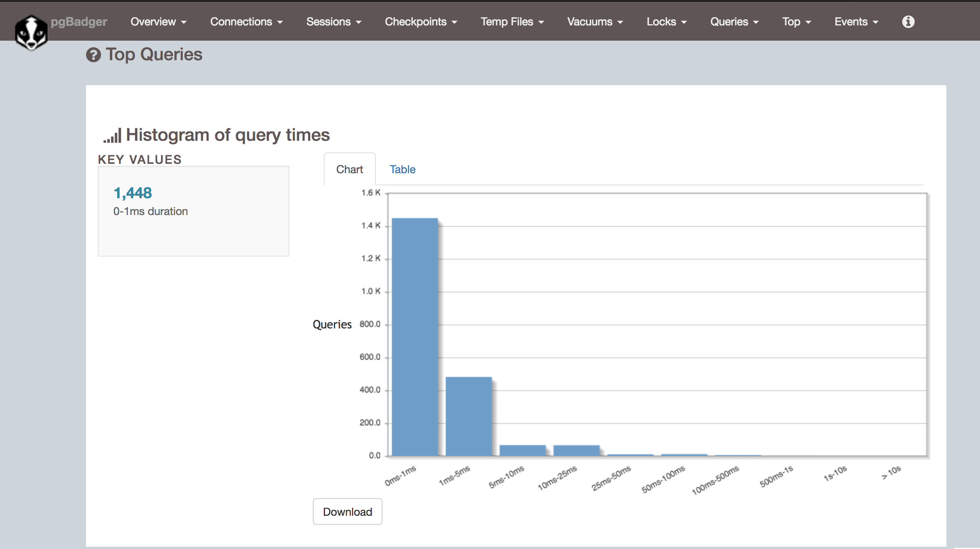Open the Sessions dropdown
Viewport: 980px width, 549px height.
[x=334, y=22]
